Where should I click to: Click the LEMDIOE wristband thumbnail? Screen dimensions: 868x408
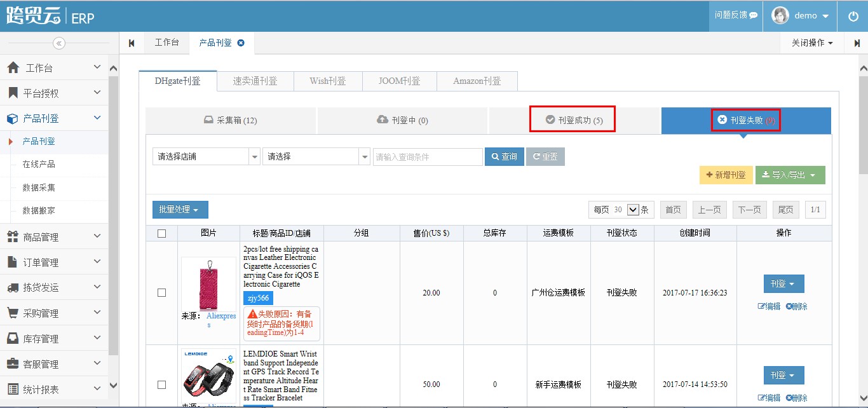pos(208,375)
